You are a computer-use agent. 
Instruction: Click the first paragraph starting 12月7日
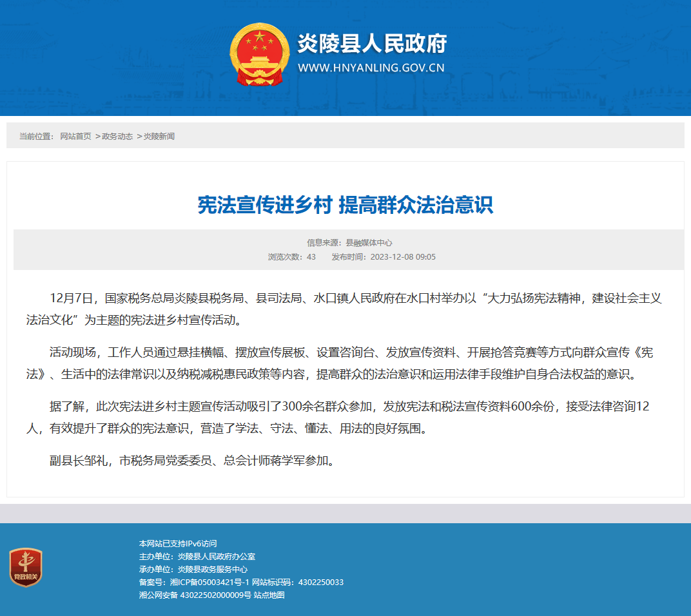tap(344, 309)
